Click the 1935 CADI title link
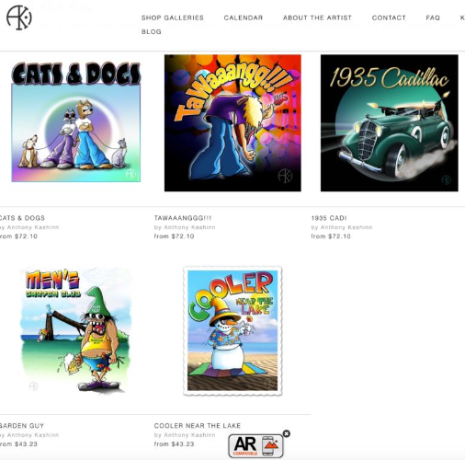The image size is (465, 460). pos(329,218)
